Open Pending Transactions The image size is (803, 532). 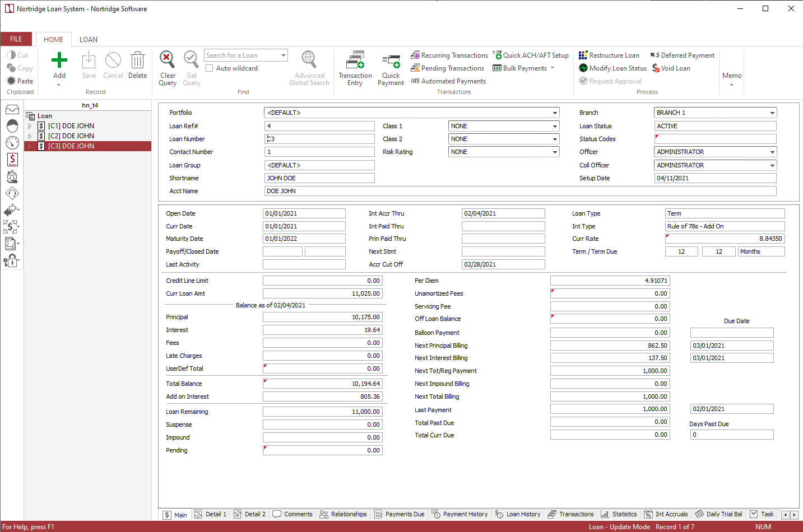(448, 68)
